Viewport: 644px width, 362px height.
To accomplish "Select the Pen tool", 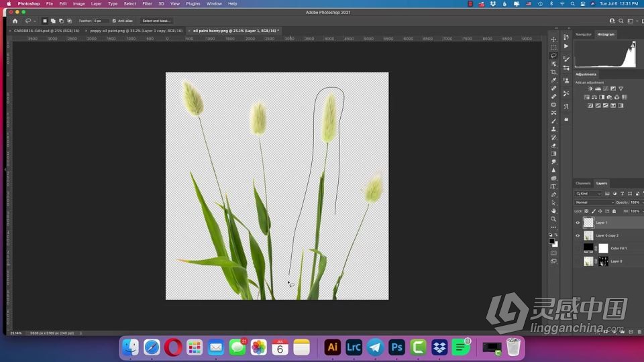I will (553, 194).
